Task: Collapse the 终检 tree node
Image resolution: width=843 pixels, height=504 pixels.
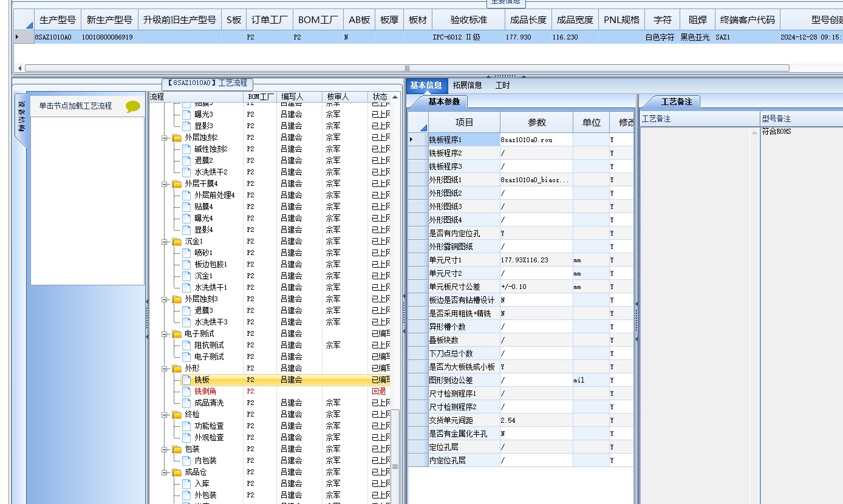Action: pyautogui.click(x=165, y=415)
